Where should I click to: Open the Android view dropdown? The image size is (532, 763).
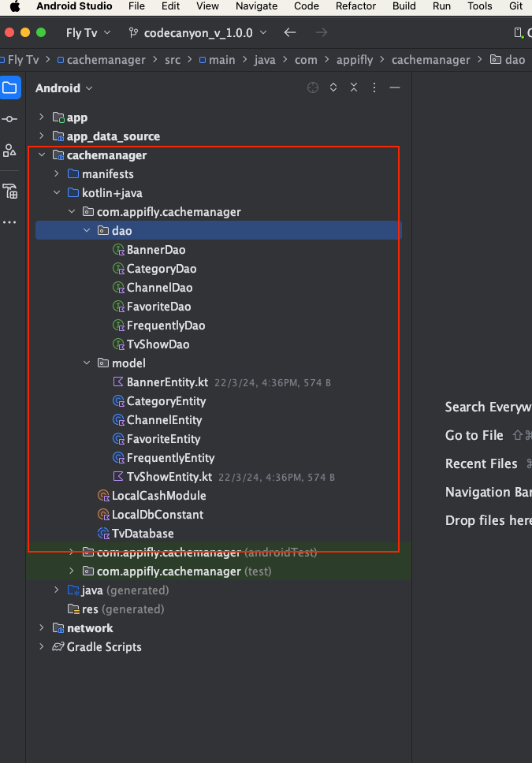(64, 88)
